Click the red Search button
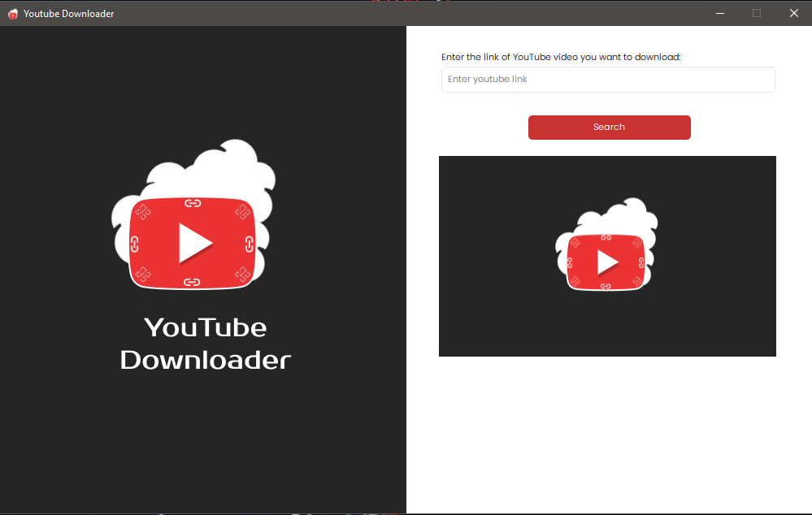Image resolution: width=812 pixels, height=515 pixels. coord(609,128)
